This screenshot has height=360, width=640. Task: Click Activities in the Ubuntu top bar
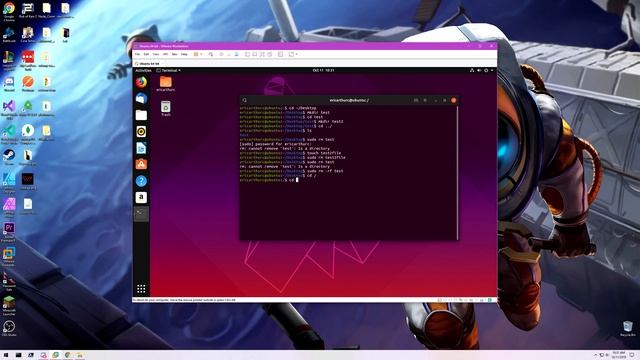pyautogui.click(x=143, y=70)
